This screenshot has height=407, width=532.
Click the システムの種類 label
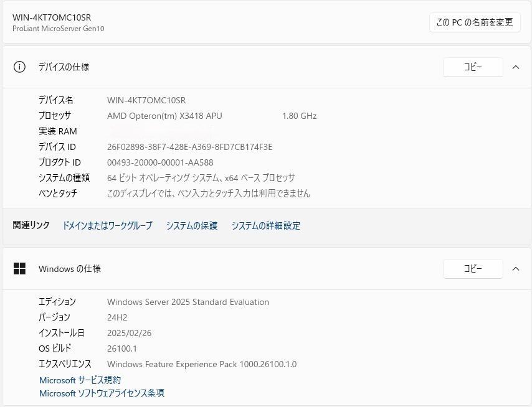[x=64, y=177]
